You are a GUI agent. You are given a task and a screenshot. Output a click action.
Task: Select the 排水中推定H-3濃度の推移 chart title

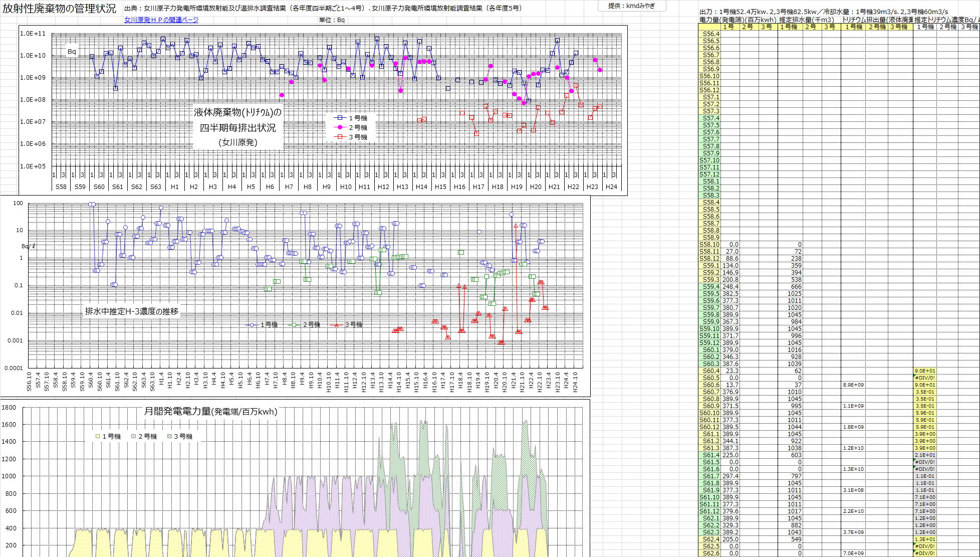[x=132, y=311]
